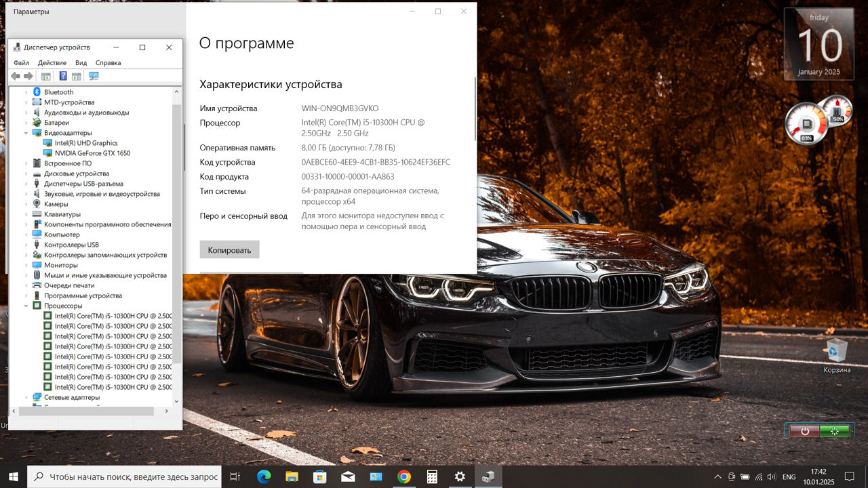Toggle the console tree toolbar icon
Image resolution: width=868 pixels, height=488 pixels.
[46, 77]
